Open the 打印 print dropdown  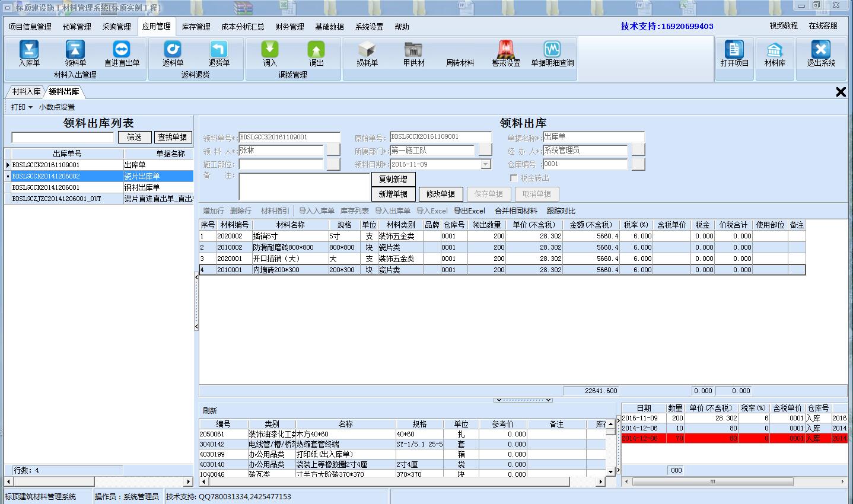click(x=20, y=107)
